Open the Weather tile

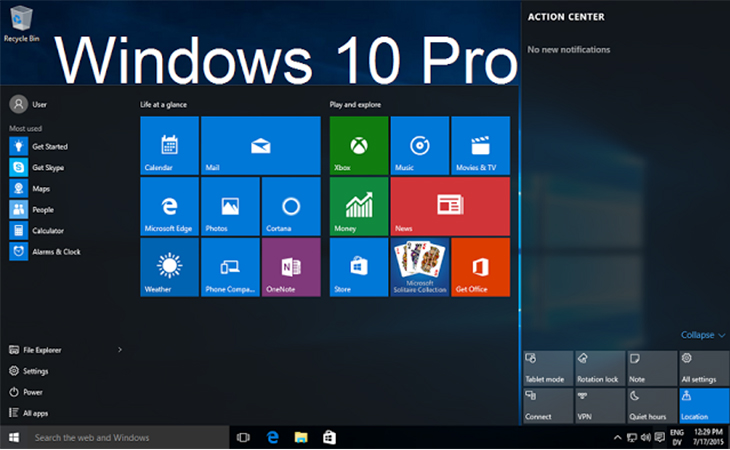(x=169, y=267)
